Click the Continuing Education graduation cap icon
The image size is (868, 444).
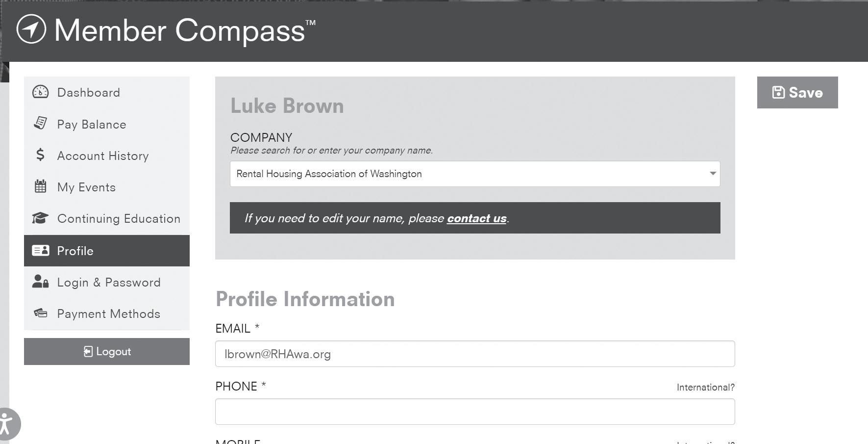click(40, 218)
